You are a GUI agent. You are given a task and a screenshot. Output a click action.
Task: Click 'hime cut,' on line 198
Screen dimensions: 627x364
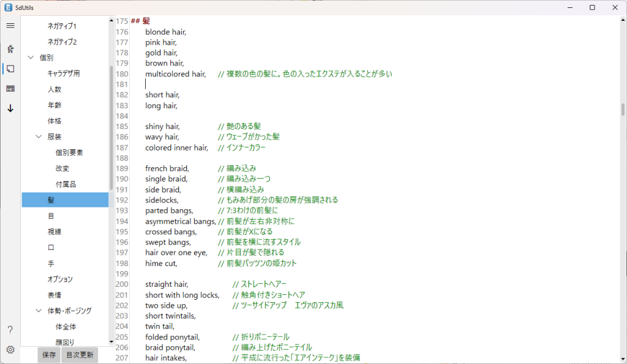[x=161, y=263]
